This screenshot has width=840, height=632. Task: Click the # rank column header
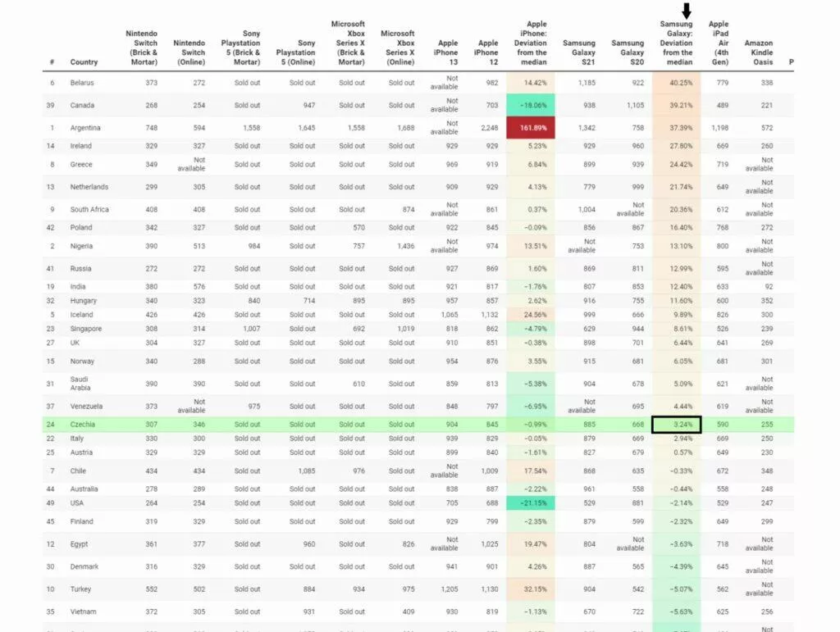pos(52,62)
